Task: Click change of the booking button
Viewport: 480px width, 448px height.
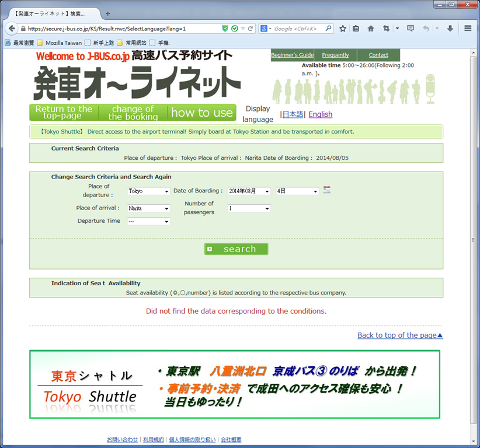Action: pyautogui.click(x=133, y=113)
